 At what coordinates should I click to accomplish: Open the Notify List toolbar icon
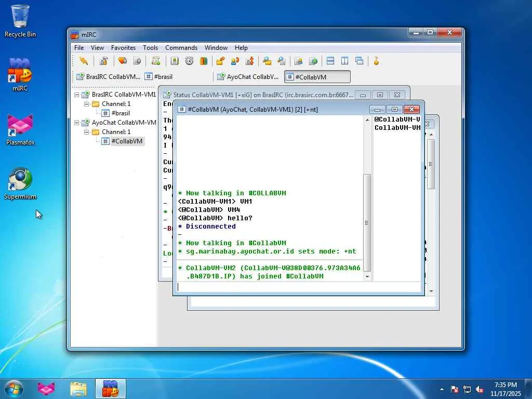[299, 61]
